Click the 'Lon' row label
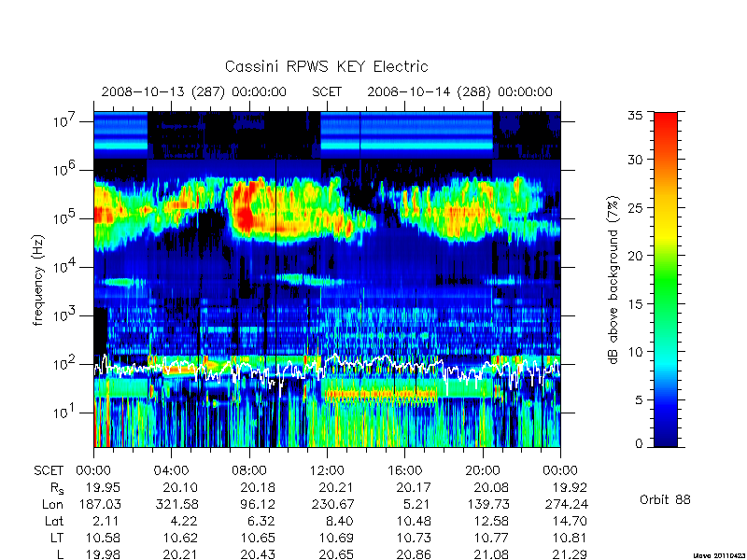The height and width of the screenshot is (560, 747). tap(53, 504)
